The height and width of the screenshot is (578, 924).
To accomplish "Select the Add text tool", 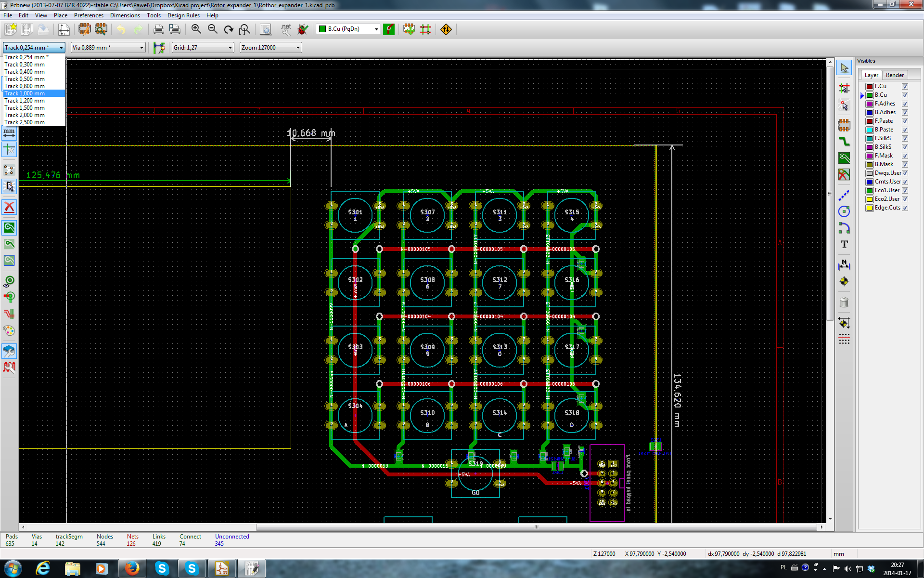I will pyautogui.click(x=844, y=245).
